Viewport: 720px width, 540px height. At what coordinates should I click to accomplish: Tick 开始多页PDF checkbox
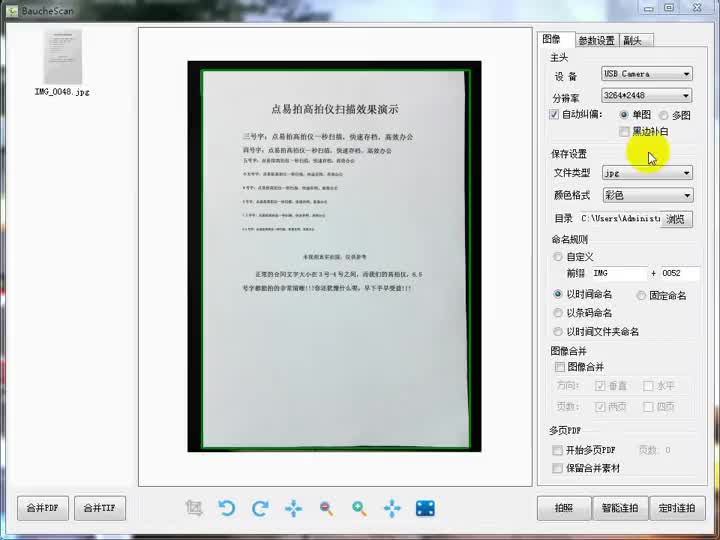[557, 450]
